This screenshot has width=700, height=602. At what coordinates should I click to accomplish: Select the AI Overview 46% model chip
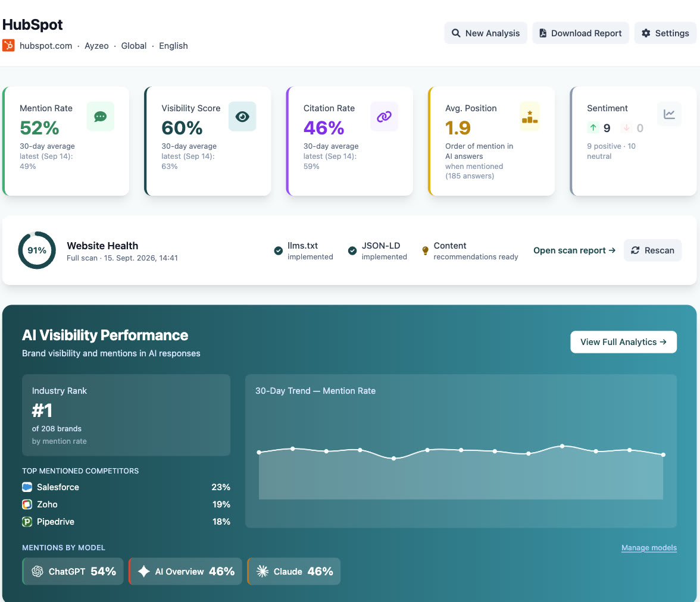click(x=185, y=571)
